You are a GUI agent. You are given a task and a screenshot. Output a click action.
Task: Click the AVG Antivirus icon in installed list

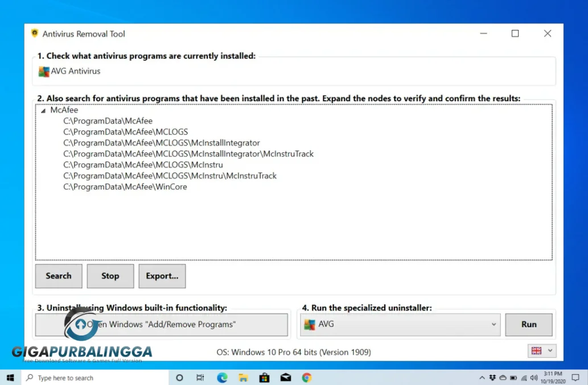[44, 71]
